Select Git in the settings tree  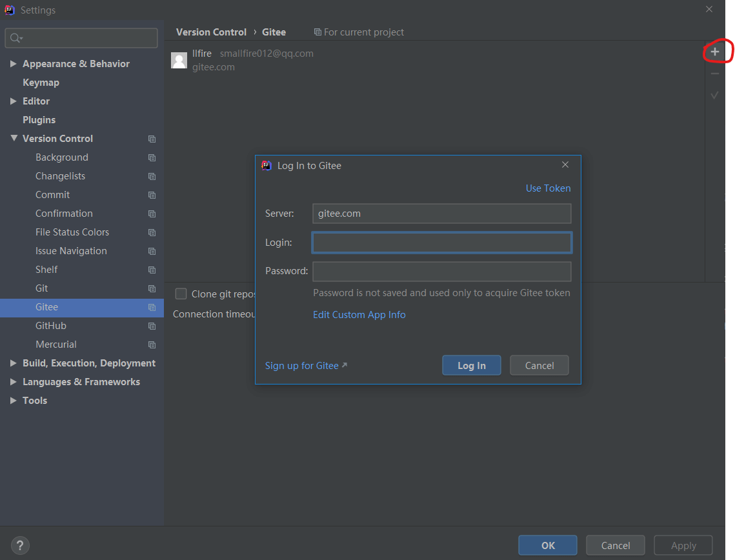[42, 288]
